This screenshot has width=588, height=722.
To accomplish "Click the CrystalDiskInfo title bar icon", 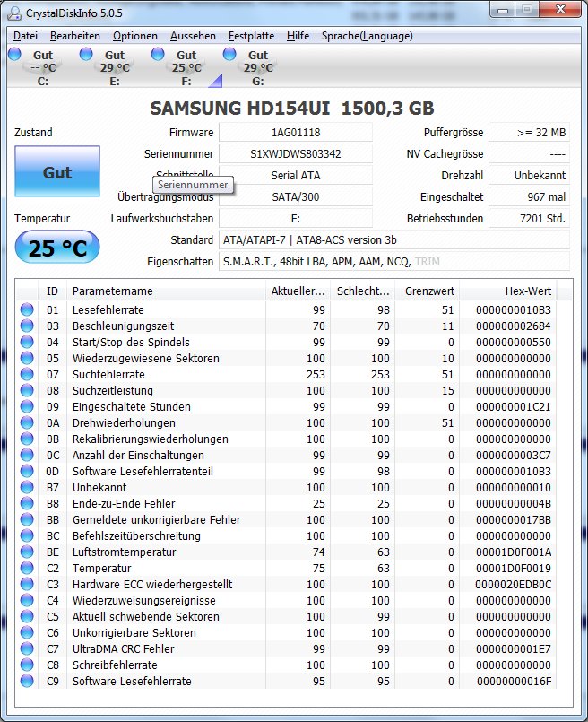I will [14, 13].
